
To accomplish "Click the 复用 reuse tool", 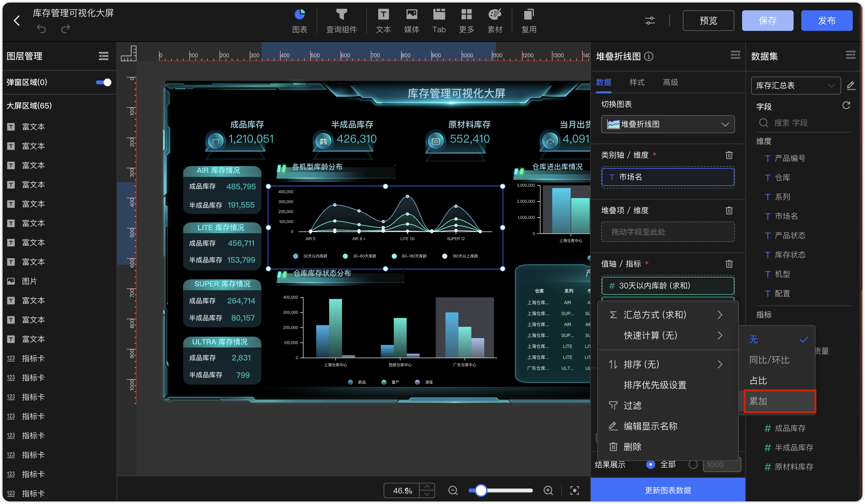I will click(x=529, y=21).
